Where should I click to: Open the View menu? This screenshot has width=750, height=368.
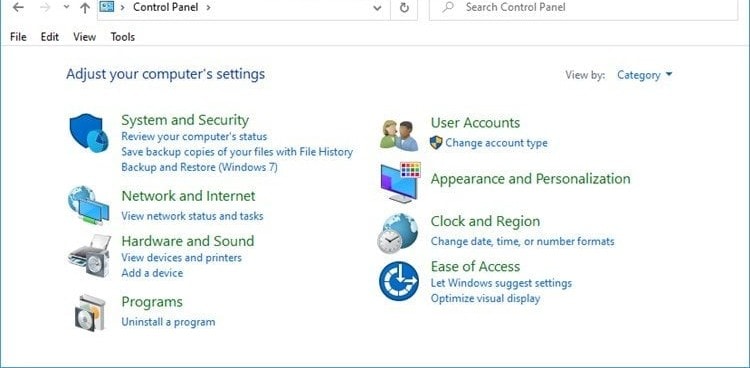pos(85,37)
